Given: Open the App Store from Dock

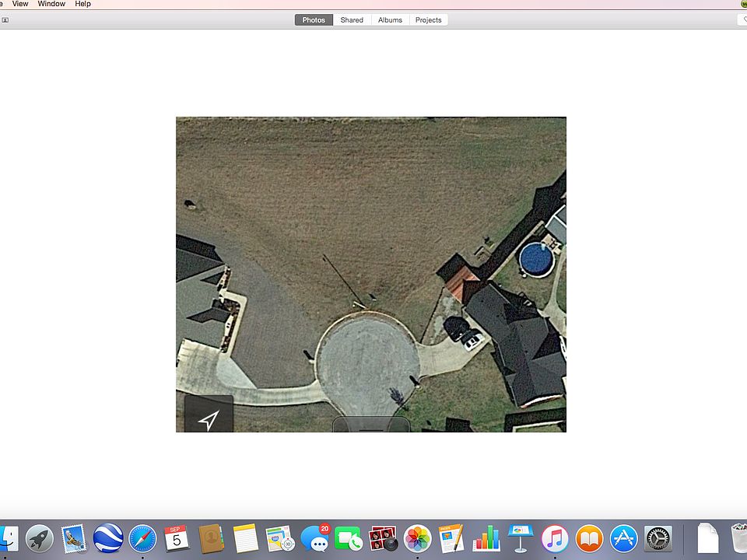Looking at the screenshot, I should [623, 538].
